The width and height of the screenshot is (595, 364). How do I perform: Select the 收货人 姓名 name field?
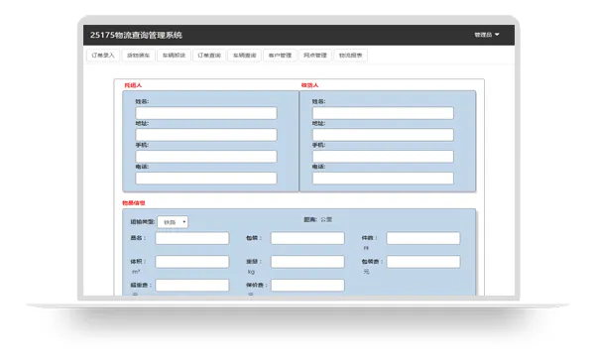click(x=383, y=113)
